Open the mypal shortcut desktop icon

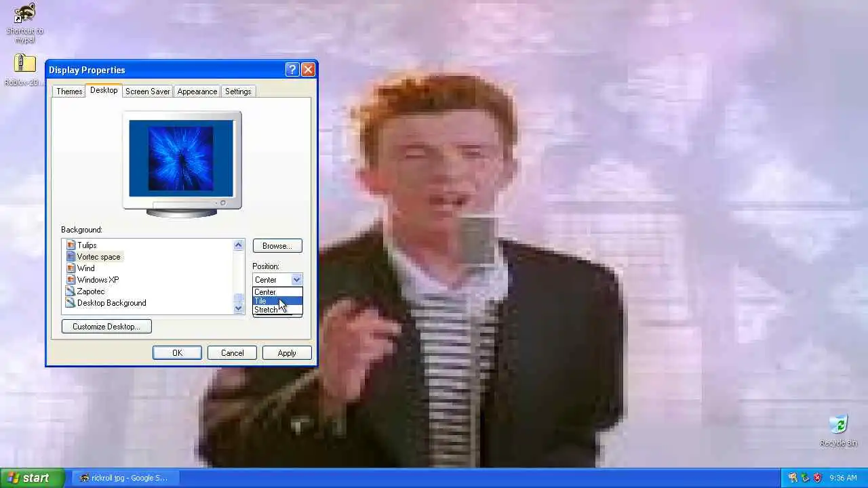point(24,22)
